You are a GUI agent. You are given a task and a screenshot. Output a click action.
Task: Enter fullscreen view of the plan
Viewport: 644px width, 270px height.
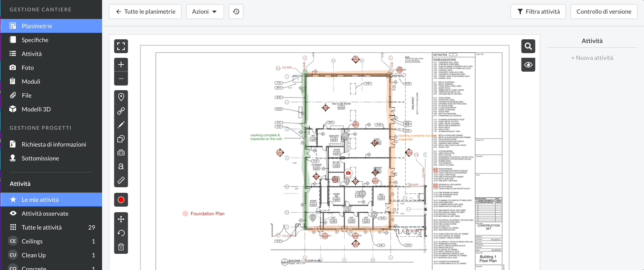coord(121,46)
